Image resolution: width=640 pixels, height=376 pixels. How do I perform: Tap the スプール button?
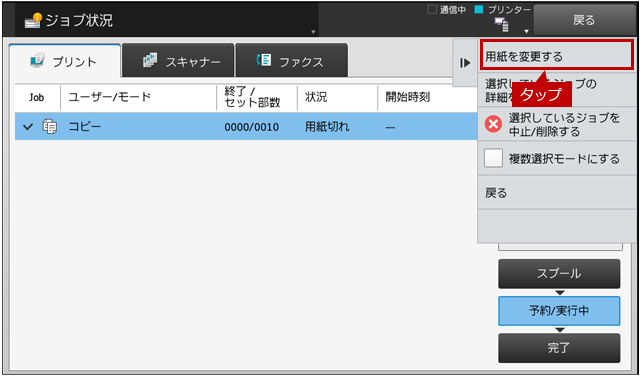559,274
